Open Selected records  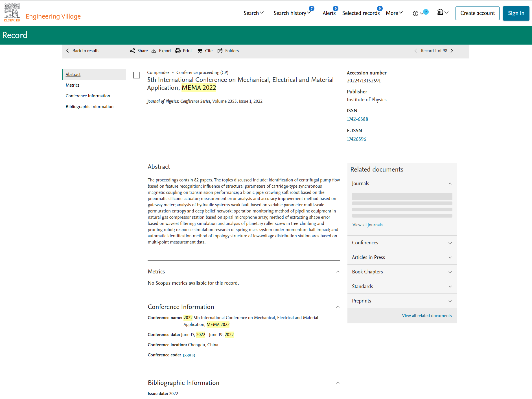point(361,13)
